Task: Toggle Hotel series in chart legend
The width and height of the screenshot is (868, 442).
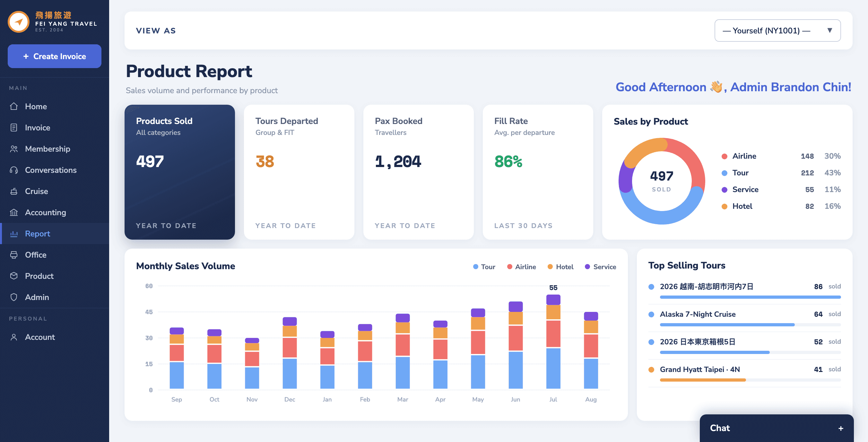Action: click(560, 267)
